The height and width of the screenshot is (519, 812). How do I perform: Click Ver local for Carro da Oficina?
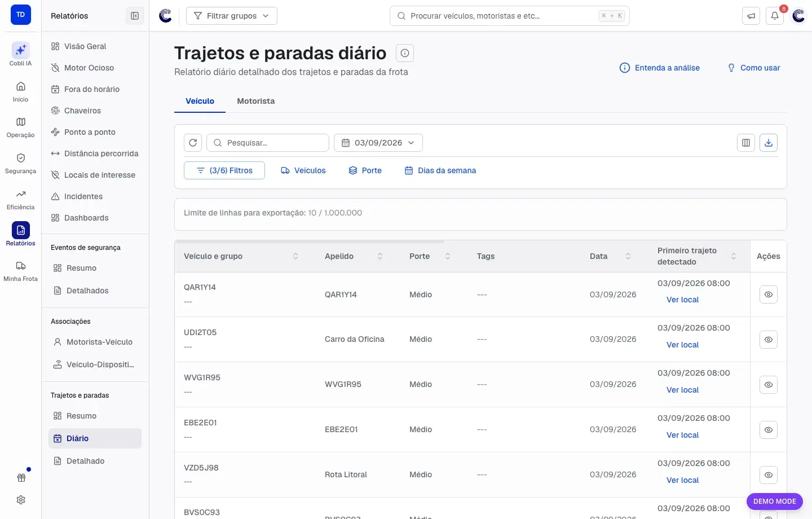click(x=682, y=345)
